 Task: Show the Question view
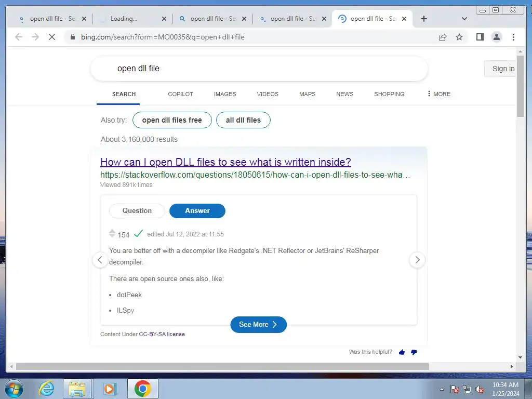(137, 211)
